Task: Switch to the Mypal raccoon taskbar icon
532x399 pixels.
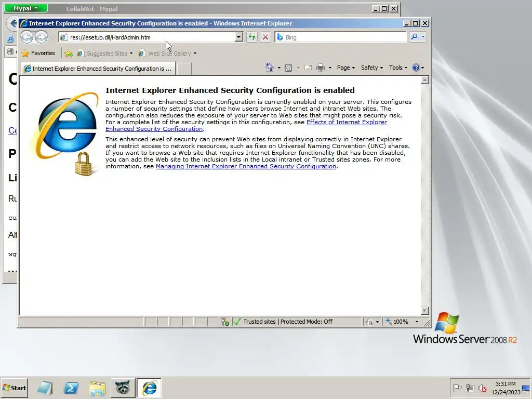Action: (x=123, y=388)
